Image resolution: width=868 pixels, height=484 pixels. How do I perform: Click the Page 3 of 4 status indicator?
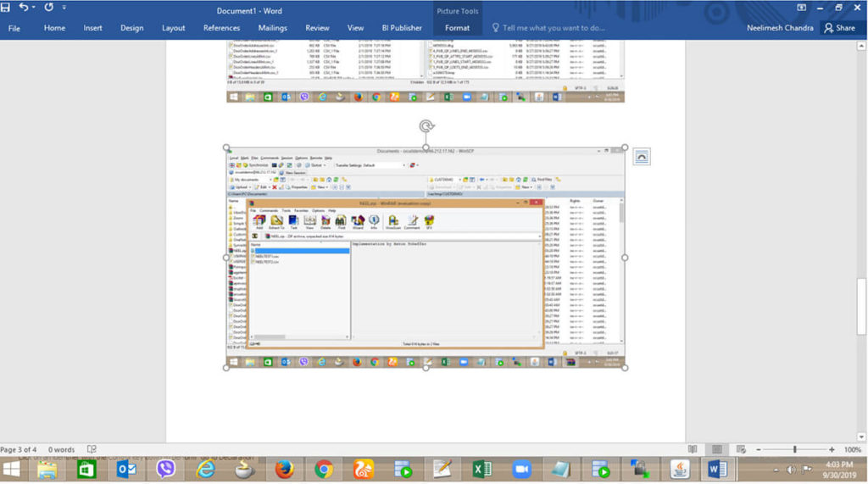pos(19,449)
